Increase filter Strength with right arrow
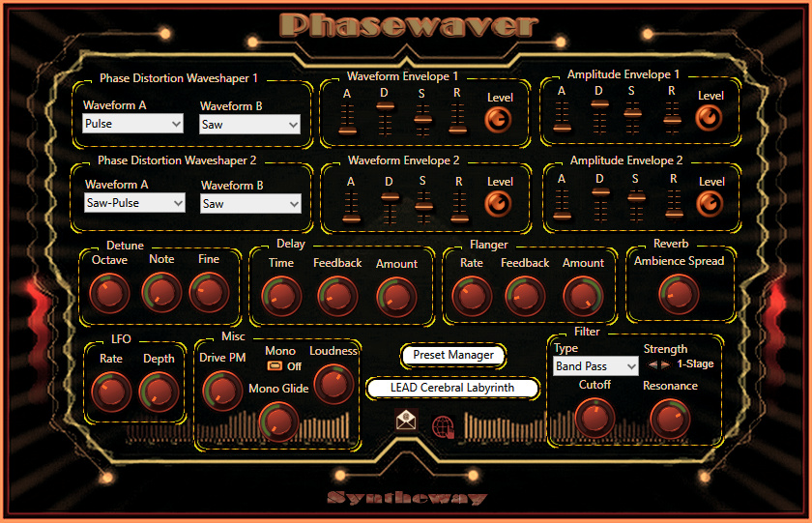812x523 pixels. 665,364
